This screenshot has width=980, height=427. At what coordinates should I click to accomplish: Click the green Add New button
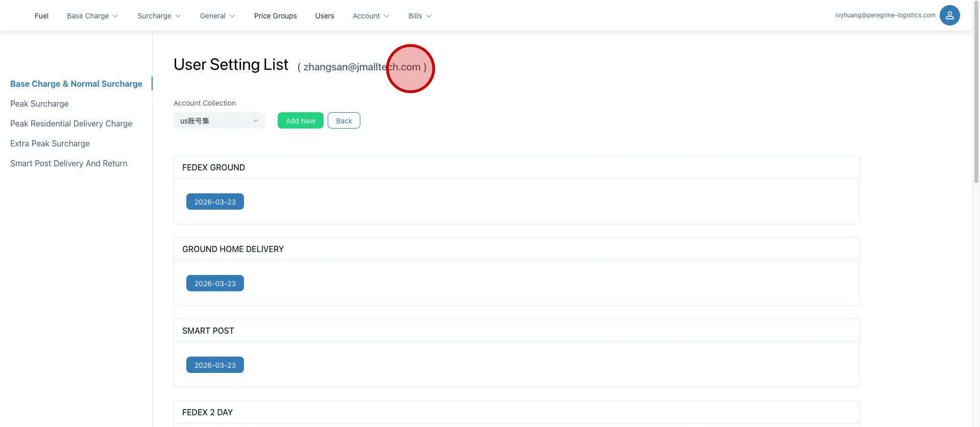click(301, 121)
